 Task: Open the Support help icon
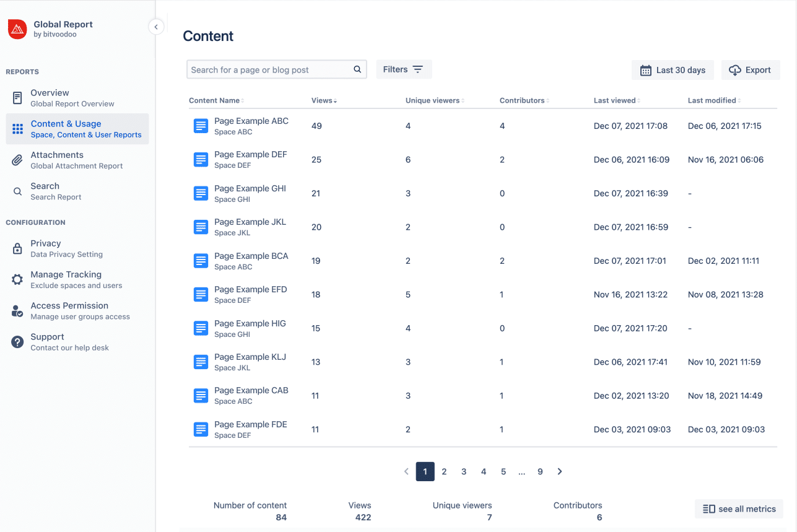[17, 341]
